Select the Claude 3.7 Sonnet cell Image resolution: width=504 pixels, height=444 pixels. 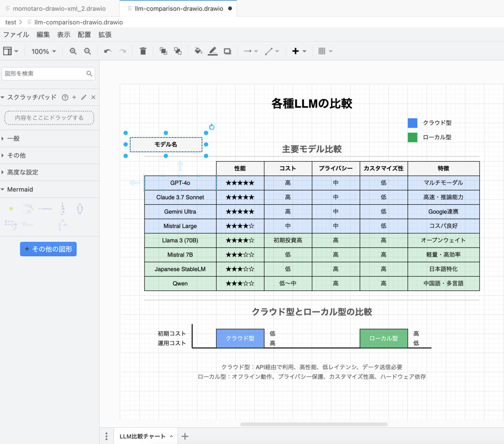[x=180, y=197]
